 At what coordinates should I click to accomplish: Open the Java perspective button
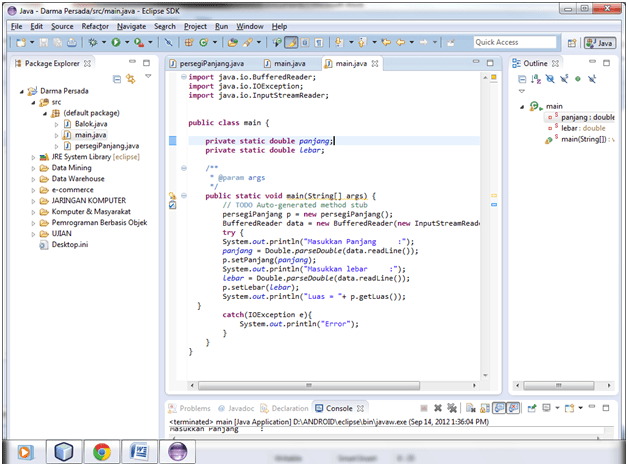(601, 43)
